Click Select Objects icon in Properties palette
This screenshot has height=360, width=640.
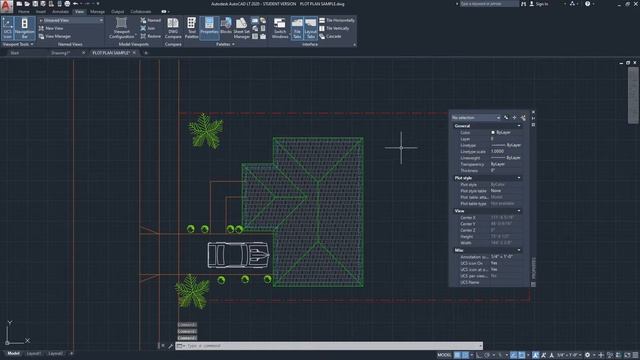pyautogui.click(x=515, y=118)
